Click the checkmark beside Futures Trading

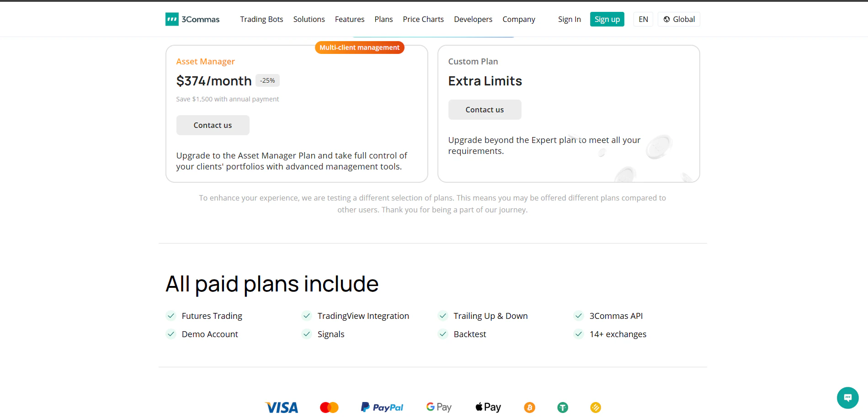(171, 316)
